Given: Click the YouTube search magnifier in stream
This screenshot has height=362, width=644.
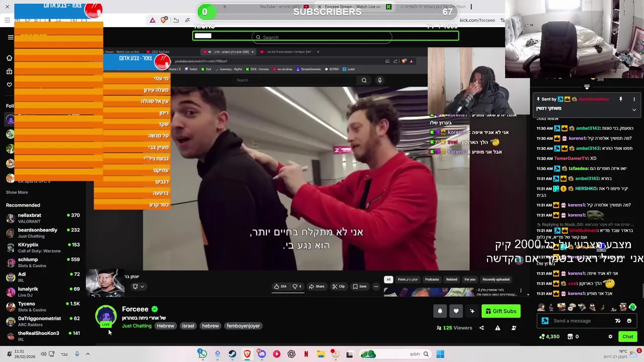Looking at the screenshot, I should pyautogui.click(x=364, y=80).
